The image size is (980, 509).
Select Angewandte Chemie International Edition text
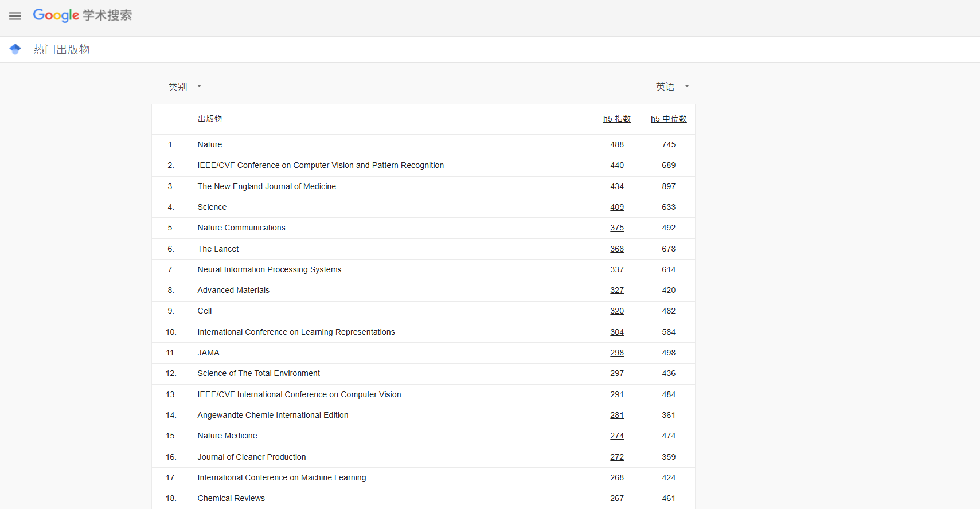tap(273, 415)
